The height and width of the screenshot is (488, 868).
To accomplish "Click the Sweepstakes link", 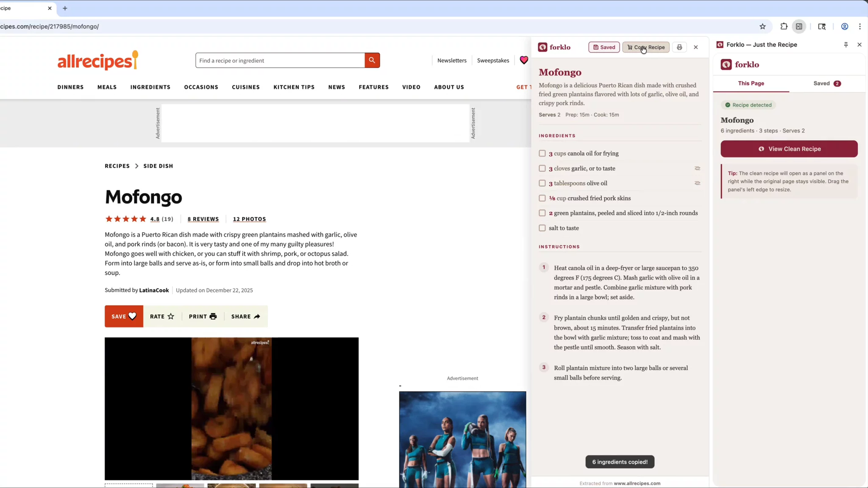I will tap(493, 61).
